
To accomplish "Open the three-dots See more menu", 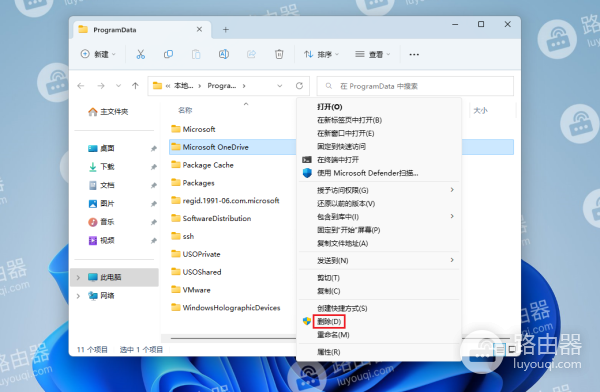I will 414,54.
